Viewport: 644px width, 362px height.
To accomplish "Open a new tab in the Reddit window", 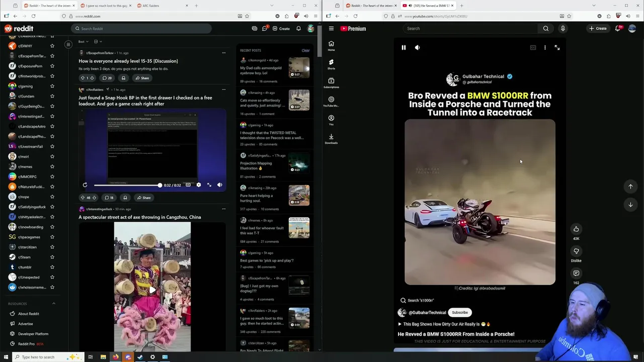I will click(x=196, y=6).
